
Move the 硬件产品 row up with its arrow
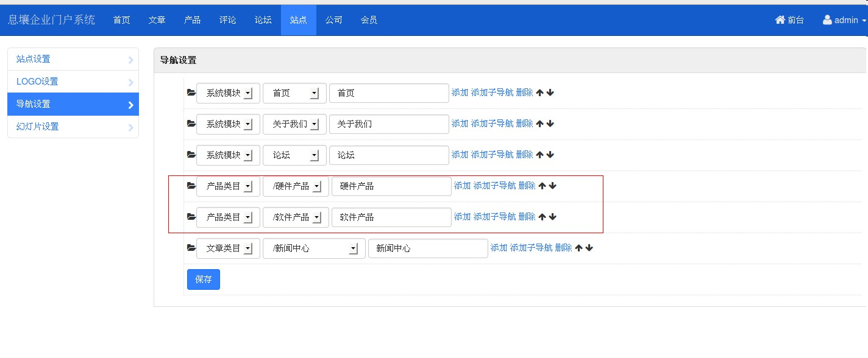[542, 186]
